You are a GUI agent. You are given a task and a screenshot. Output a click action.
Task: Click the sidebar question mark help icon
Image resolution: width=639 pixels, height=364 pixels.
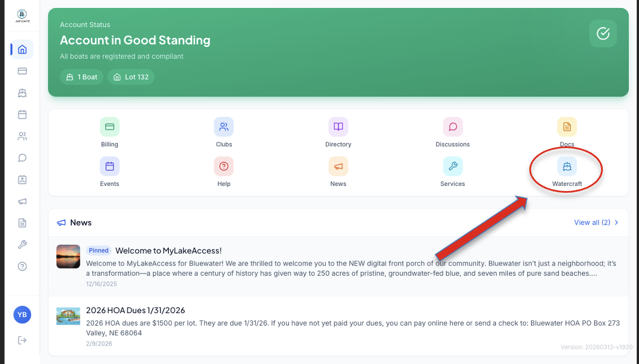(22, 266)
